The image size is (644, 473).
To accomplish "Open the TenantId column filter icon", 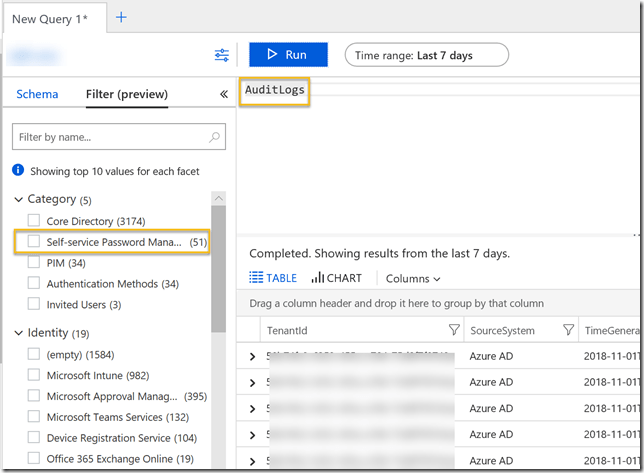I will (x=454, y=330).
